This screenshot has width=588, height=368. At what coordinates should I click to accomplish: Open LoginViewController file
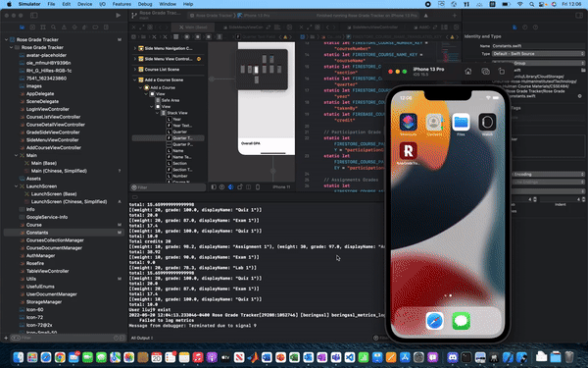[x=48, y=109]
